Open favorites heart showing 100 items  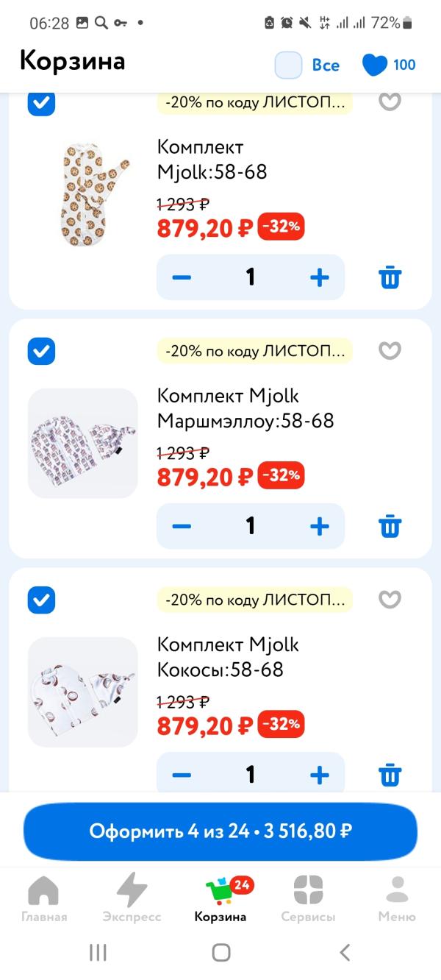[389, 65]
